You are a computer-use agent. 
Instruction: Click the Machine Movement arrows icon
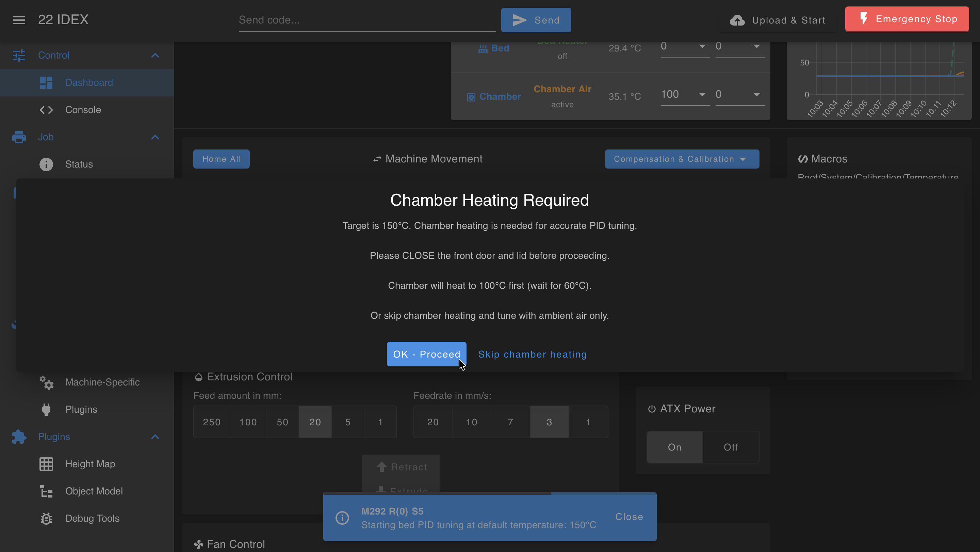(377, 159)
